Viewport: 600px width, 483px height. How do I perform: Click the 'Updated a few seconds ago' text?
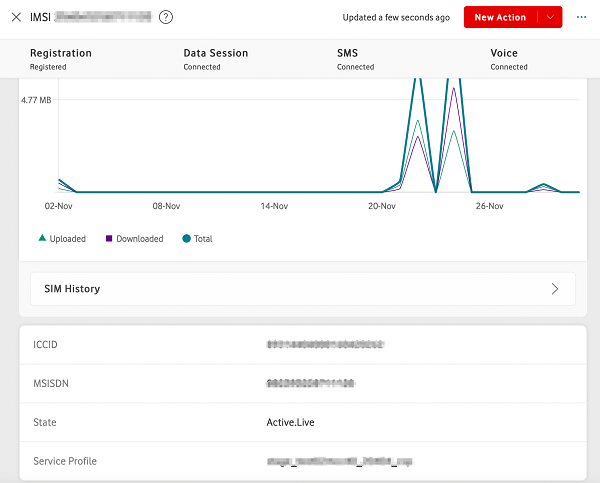(x=394, y=18)
